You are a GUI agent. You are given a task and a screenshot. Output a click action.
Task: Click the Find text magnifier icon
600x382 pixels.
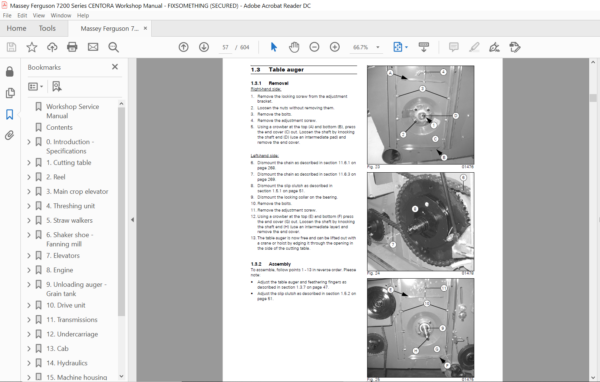point(113,47)
